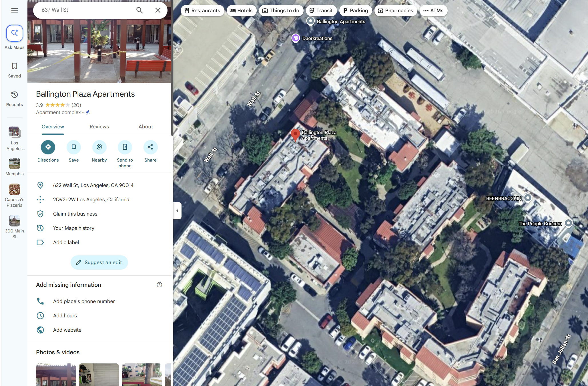Switch to the About tab
Screen dimensions: 588x386
click(x=146, y=127)
